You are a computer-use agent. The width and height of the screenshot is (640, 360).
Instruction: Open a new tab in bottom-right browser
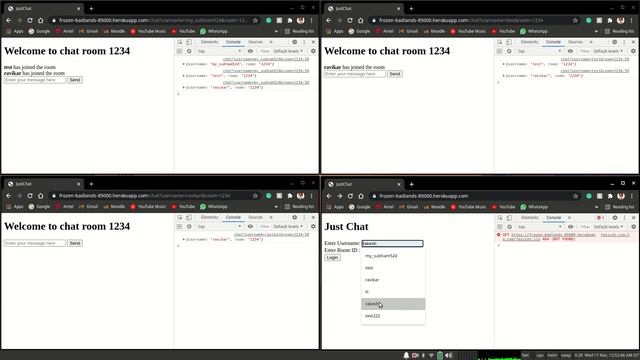[x=411, y=184]
